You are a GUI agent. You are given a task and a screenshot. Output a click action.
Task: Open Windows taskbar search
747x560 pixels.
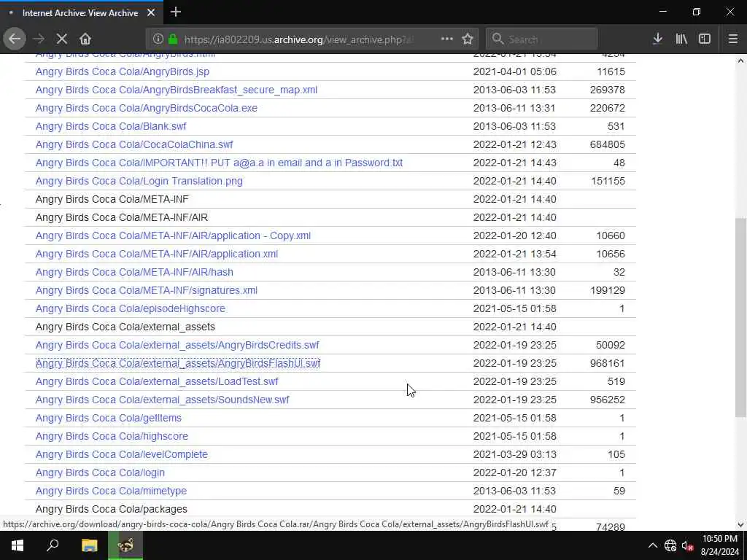(53, 545)
